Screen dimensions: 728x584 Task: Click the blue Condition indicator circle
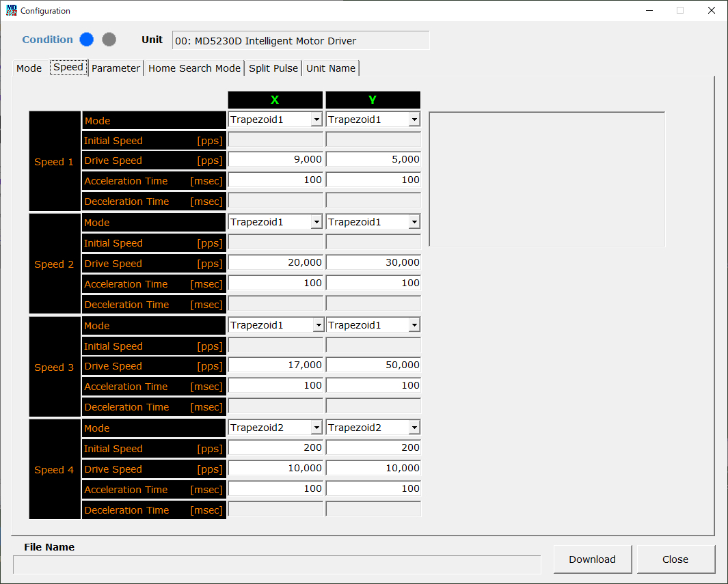[x=86, y=40]
